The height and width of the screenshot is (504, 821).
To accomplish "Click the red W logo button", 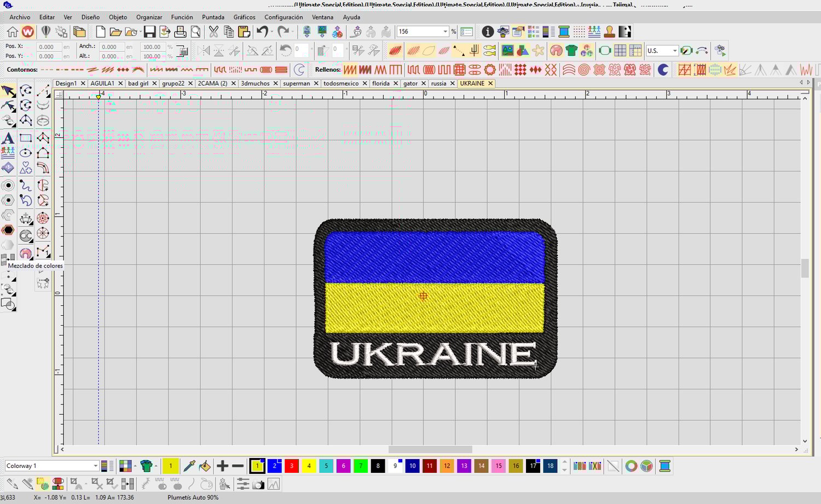I will point(28,32).
